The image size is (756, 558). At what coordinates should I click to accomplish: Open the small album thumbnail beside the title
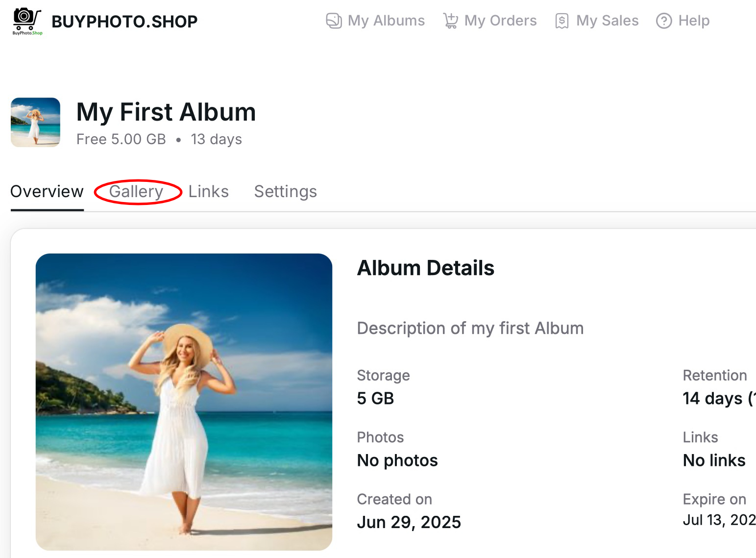(x=36, y=123)
